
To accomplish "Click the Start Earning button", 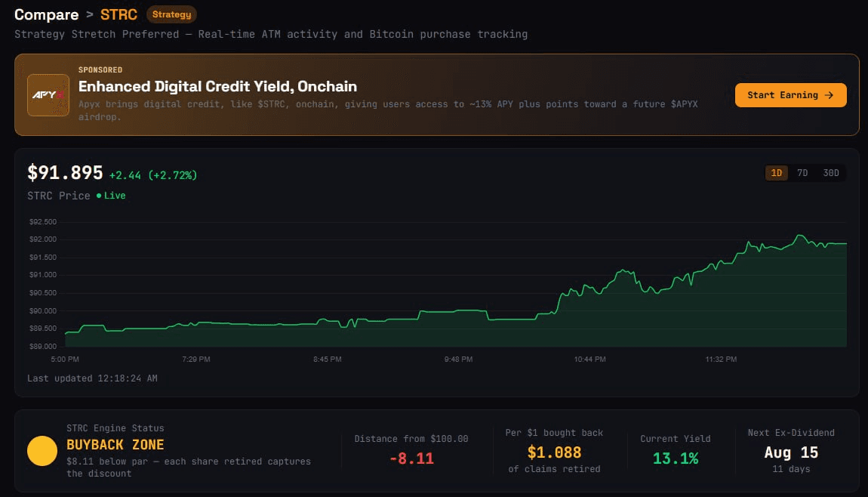I will click(790, 95).
